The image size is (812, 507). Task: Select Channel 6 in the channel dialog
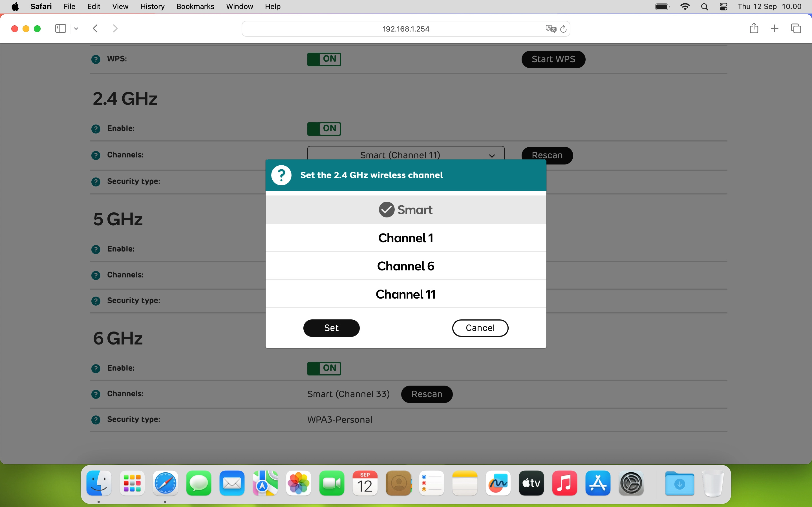point(405,266)
